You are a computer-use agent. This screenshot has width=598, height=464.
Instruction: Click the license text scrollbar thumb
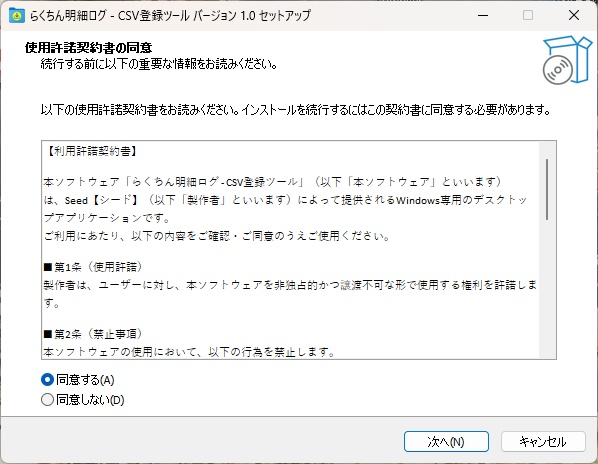[547, 189]
